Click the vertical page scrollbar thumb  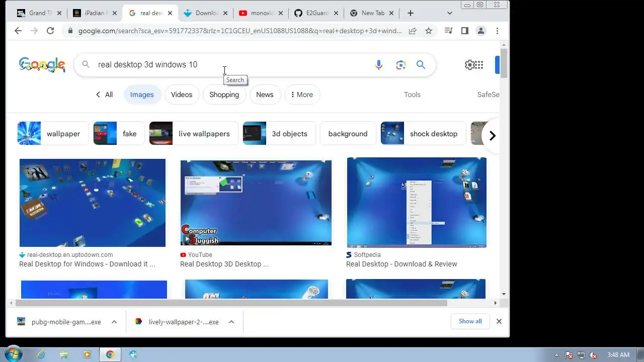[504, 63]
